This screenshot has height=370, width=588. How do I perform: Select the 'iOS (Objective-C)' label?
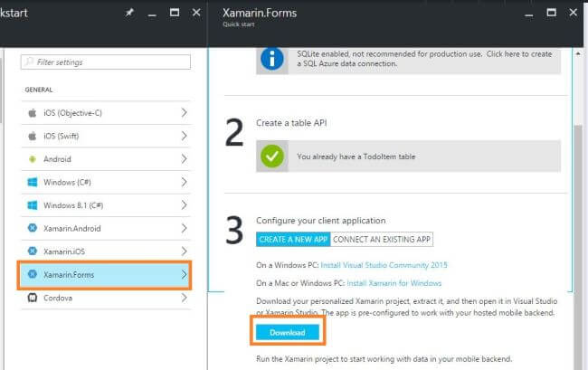click(72, 113)
